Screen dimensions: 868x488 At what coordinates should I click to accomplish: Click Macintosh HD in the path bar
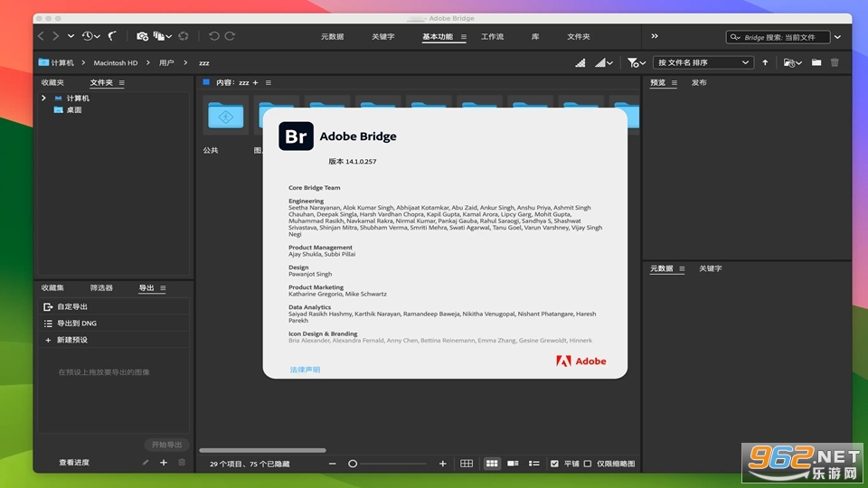click(115, 62)
